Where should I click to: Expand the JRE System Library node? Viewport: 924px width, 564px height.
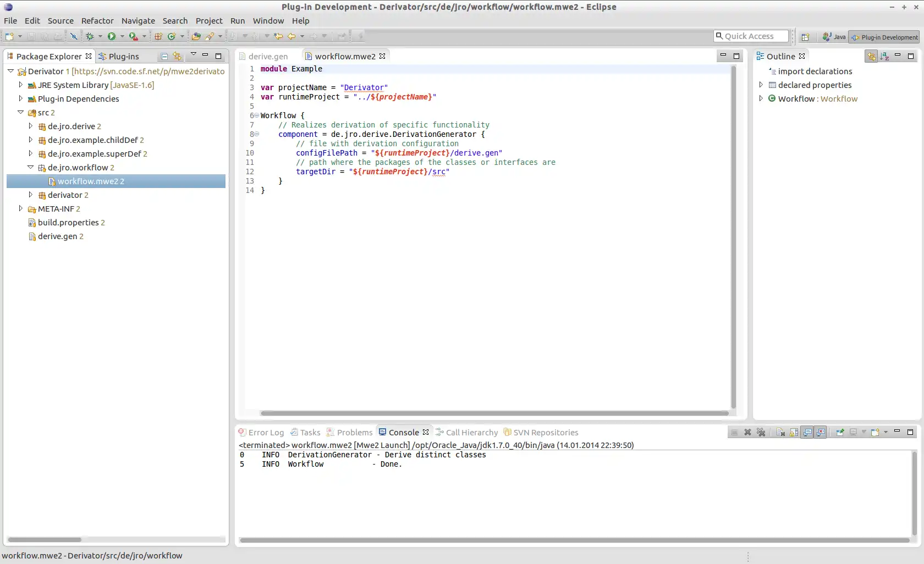click(x=20, y=85)
